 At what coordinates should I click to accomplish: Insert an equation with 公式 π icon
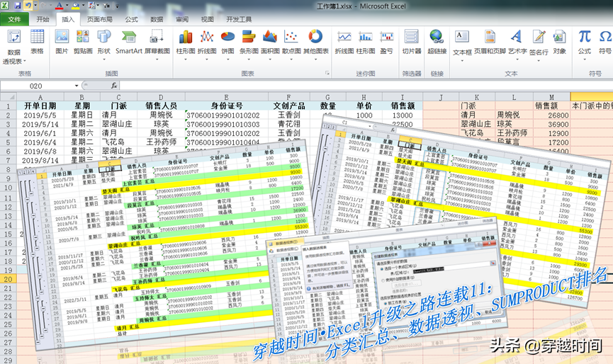[585, 45]
